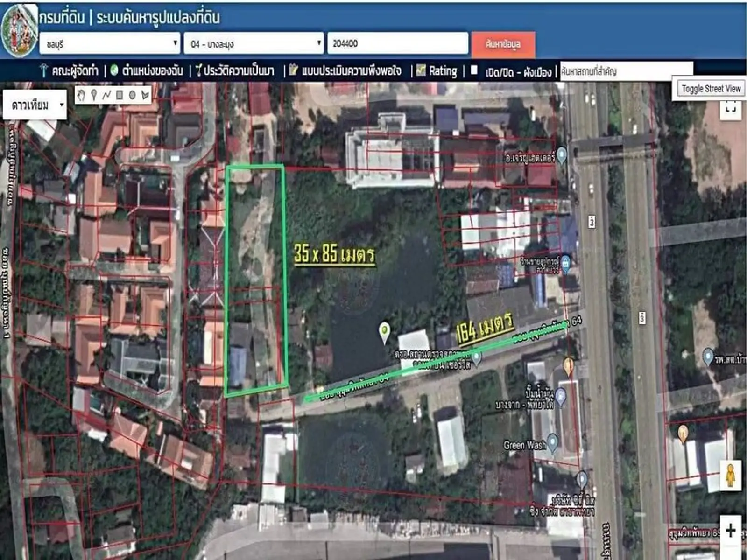Click the green parcel location marker
Screen dimensions: 747x560
click(384, 333)
